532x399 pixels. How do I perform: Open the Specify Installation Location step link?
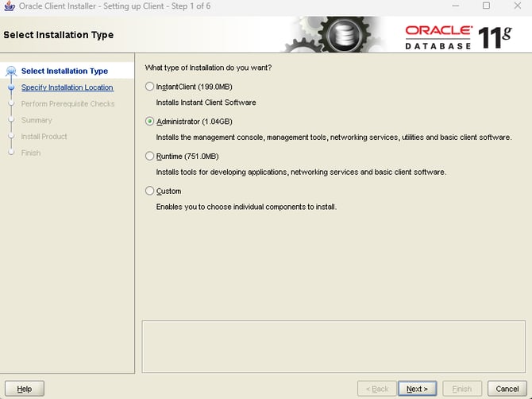click(67, 87)
